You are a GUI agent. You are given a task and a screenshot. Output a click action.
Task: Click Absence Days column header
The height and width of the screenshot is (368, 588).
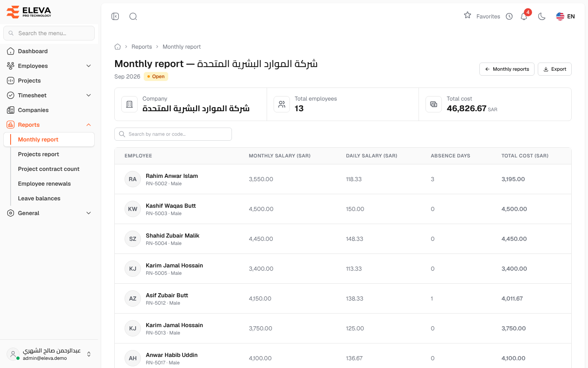[x=450, y=156]
